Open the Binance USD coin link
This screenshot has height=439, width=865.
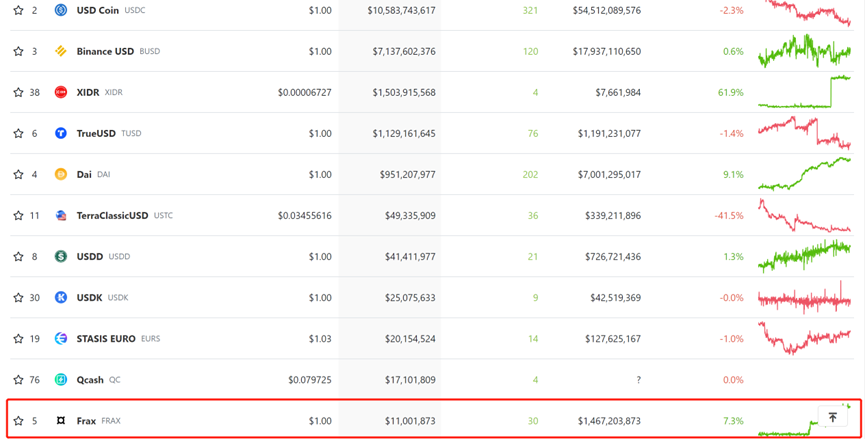(105, 51)
